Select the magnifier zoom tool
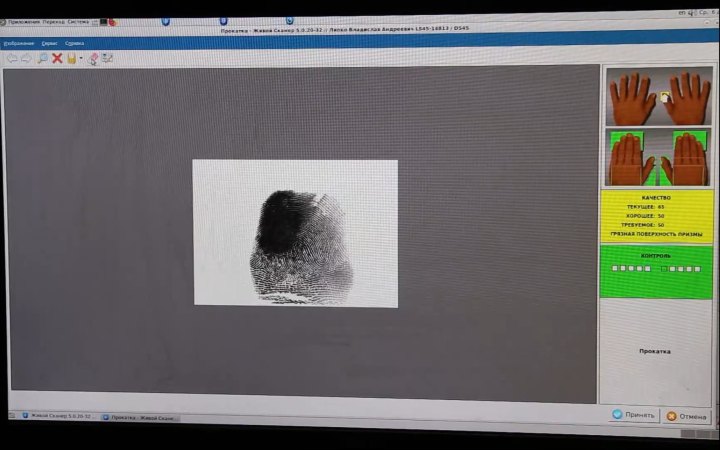Screen dimensions: 720x450 click(42, 58)
